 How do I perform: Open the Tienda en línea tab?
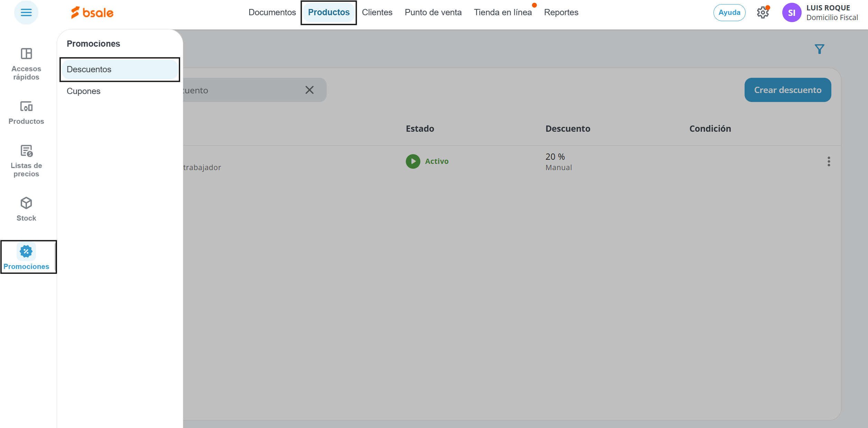point(503,12)
